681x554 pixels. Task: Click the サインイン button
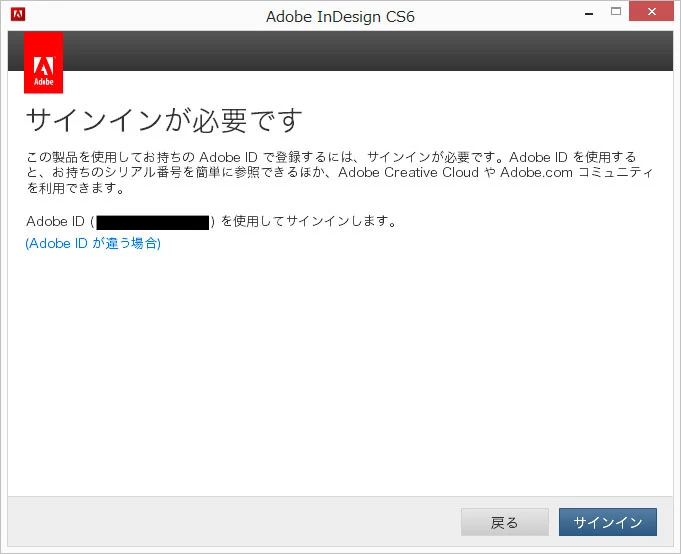[x=608, y=522]
